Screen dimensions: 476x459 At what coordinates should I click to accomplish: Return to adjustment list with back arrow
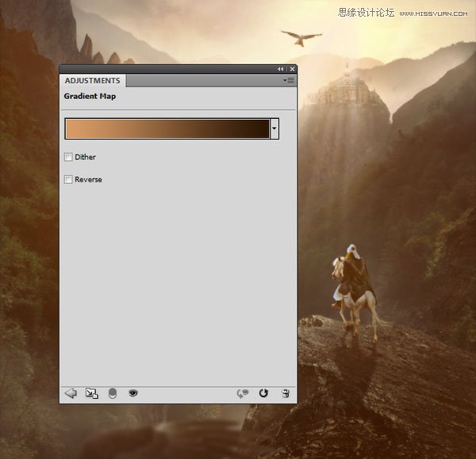tap(71, 393)
